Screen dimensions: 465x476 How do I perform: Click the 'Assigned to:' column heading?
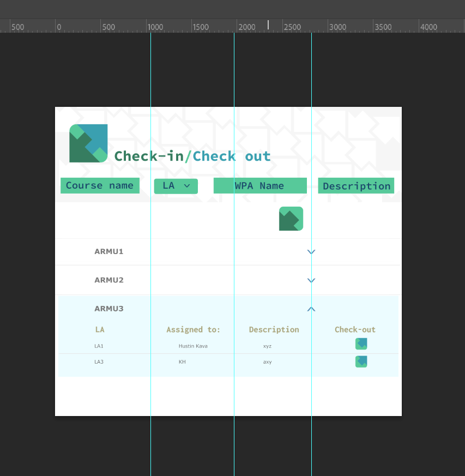[x=193, y=330]
